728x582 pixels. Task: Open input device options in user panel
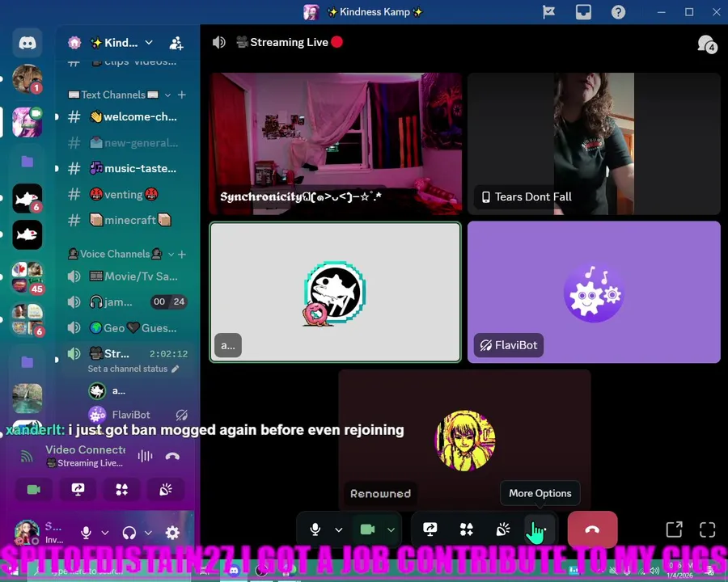[105, 533]
